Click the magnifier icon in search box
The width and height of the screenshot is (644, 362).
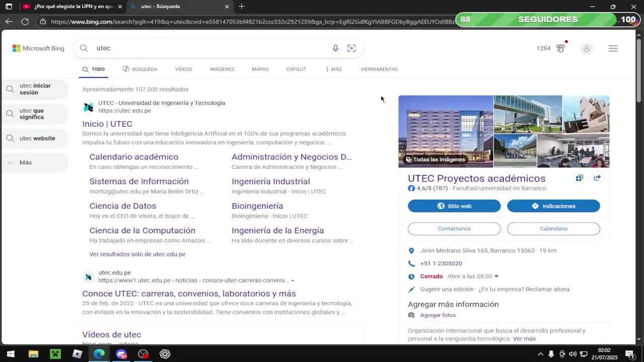coord(84,48)
